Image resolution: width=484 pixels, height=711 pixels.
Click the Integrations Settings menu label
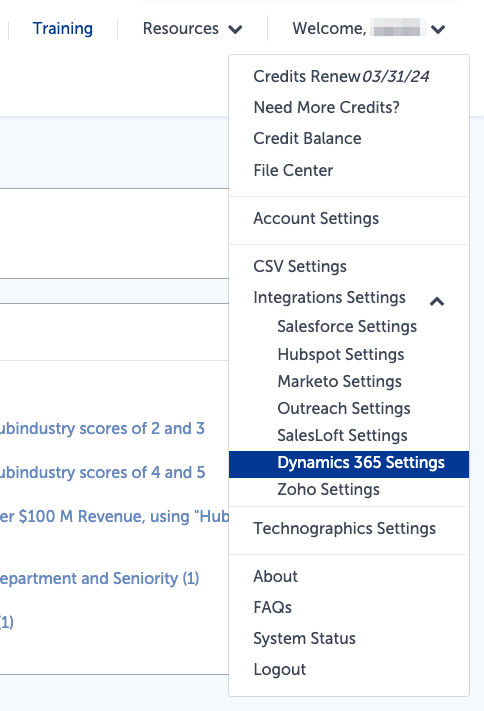(329, 297)
